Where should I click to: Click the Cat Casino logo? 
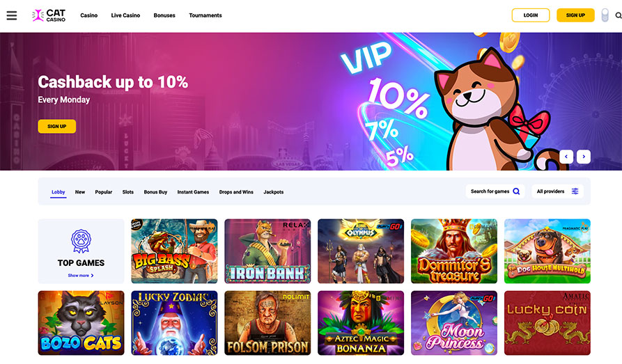tap(49, 15)
